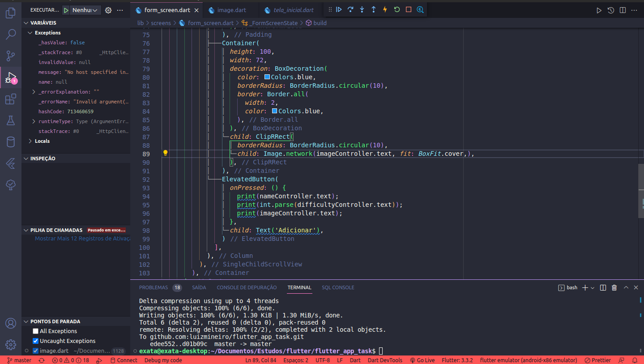
Task: Click Prettier in status bar
Action: point(597,360)
